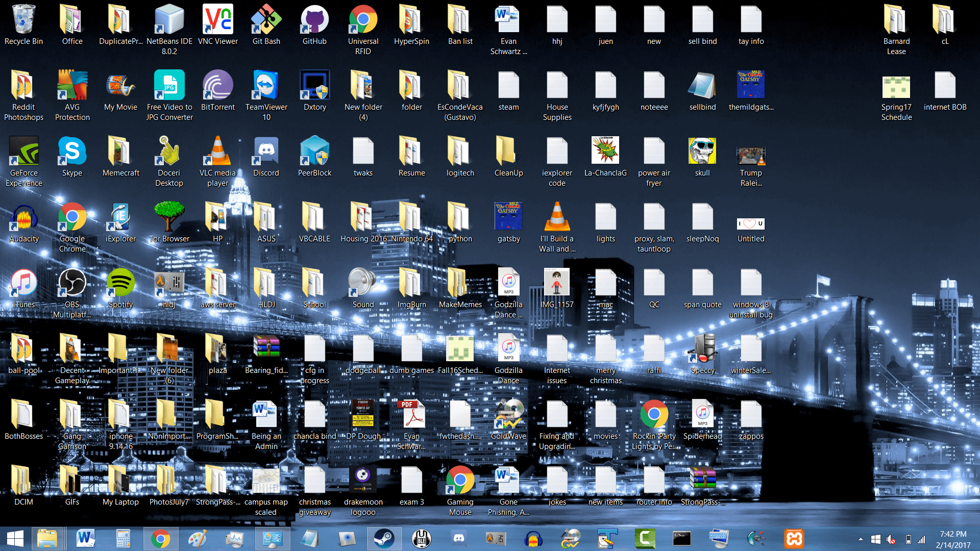Image resolution: width=980 pixels, height=551 pixels.
Task: Open BitTorrent client
Action: [217, 86]
